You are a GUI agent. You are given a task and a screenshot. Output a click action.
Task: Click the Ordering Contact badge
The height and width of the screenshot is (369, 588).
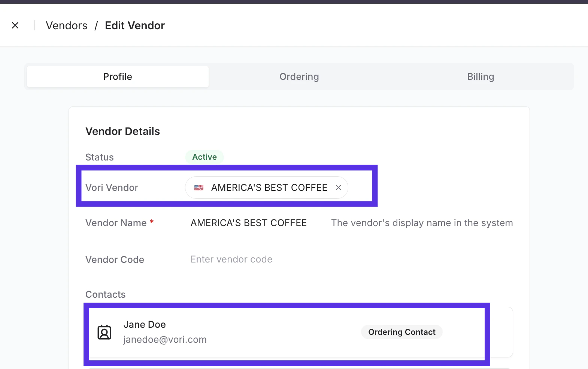402,332
